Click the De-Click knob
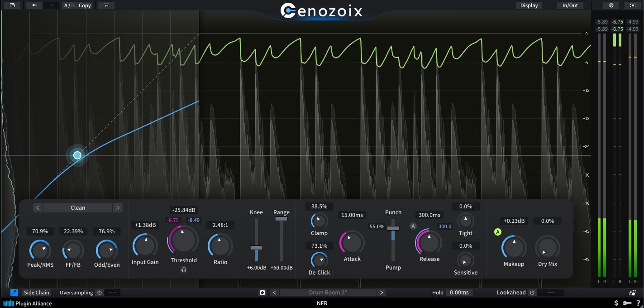 click(319, 260)
